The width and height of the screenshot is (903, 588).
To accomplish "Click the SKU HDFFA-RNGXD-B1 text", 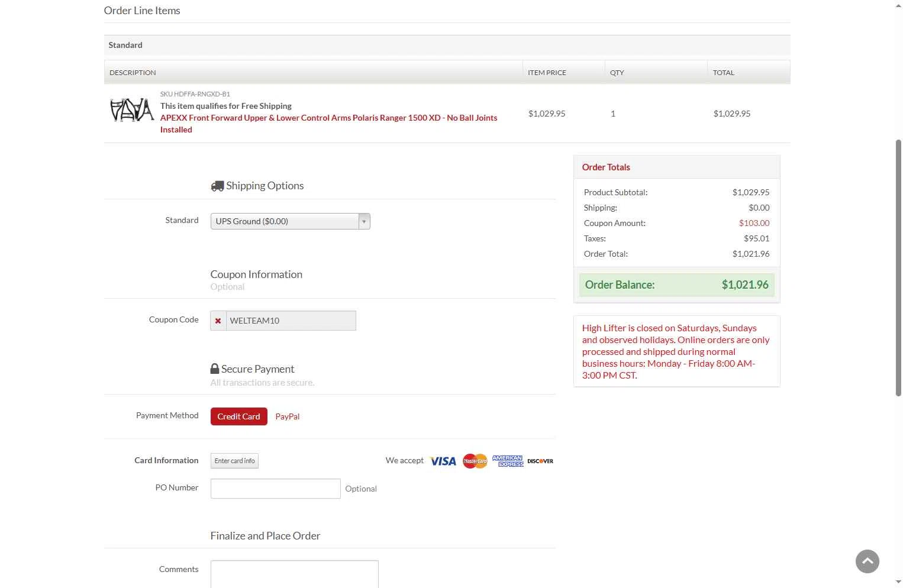I will point(195,94).
